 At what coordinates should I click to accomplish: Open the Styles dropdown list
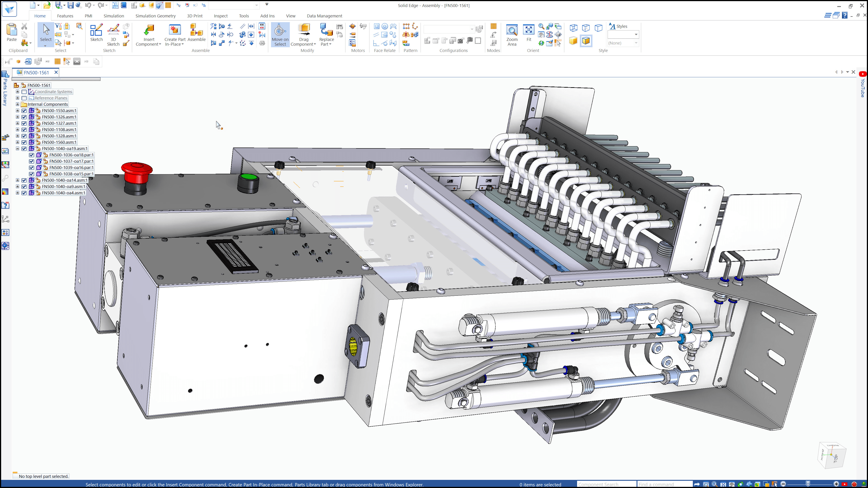pos(636,35)
